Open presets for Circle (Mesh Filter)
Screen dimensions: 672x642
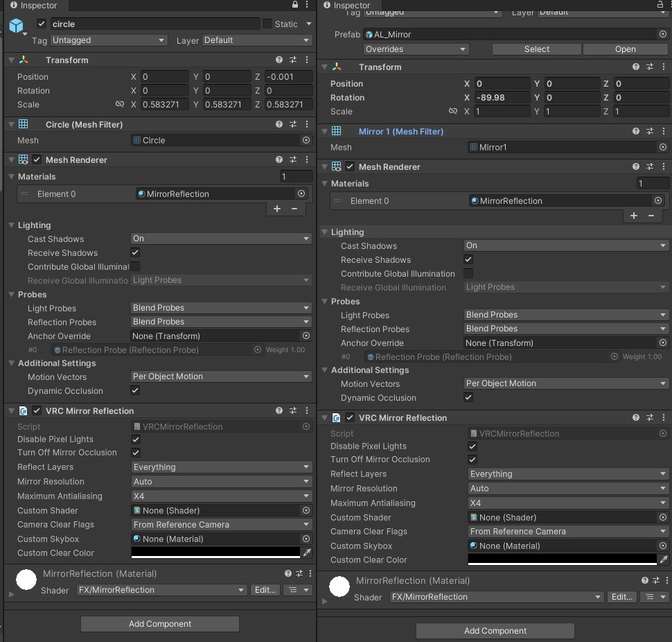(293, 124)
